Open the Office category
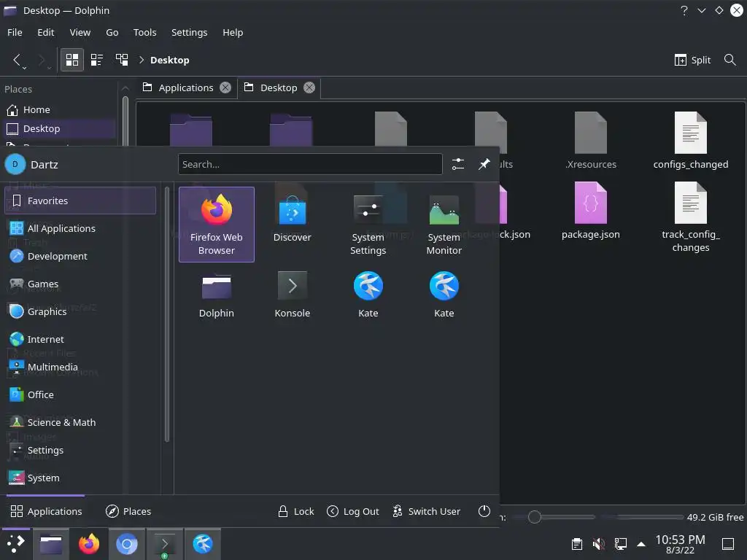The height and width of the screenshot is (560, 747). click(80, 394)
